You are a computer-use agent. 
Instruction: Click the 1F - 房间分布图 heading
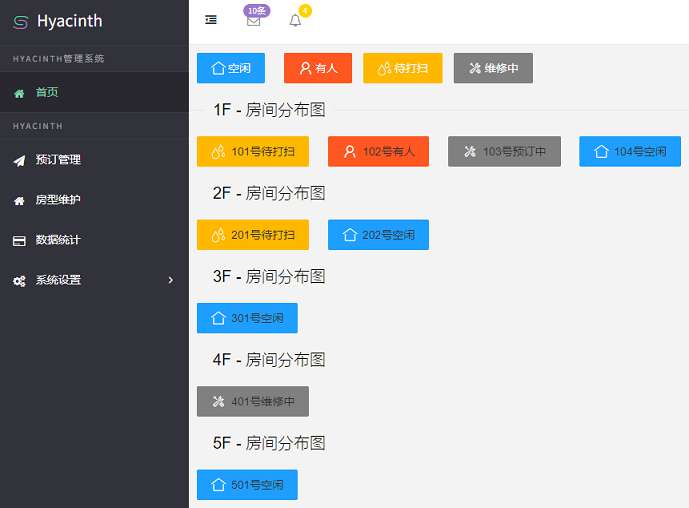tap(269, 110)
